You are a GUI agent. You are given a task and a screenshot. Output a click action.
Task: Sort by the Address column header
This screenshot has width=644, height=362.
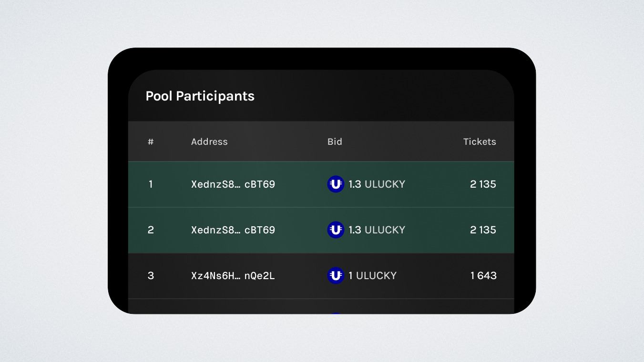209,141
